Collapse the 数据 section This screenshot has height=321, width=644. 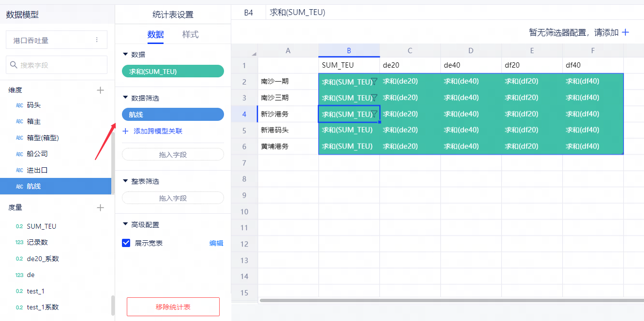[126, 55]
